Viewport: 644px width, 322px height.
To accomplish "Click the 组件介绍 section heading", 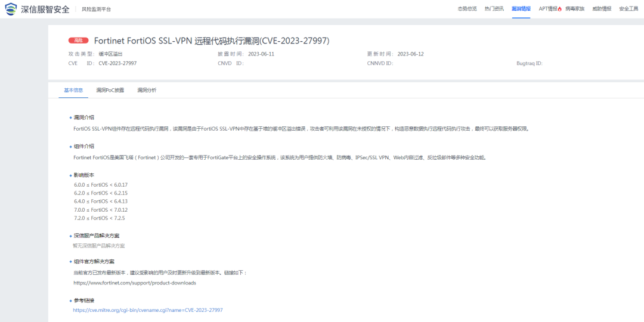I will pos(84,146).
